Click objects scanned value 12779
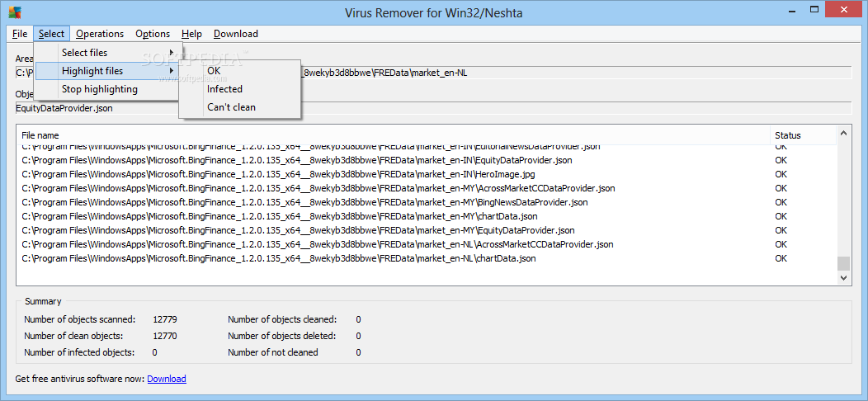The image size is (868, 401). (165, 319)
